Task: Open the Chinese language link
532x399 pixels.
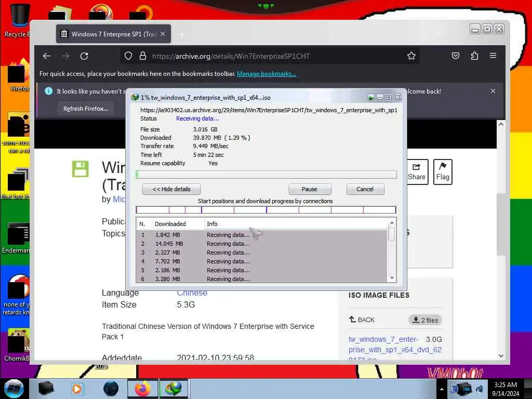Action: pyautogui.click(x=192, y=293)
